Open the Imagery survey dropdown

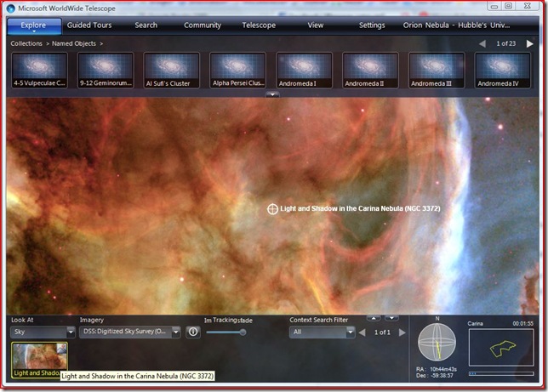coord(129,332)
